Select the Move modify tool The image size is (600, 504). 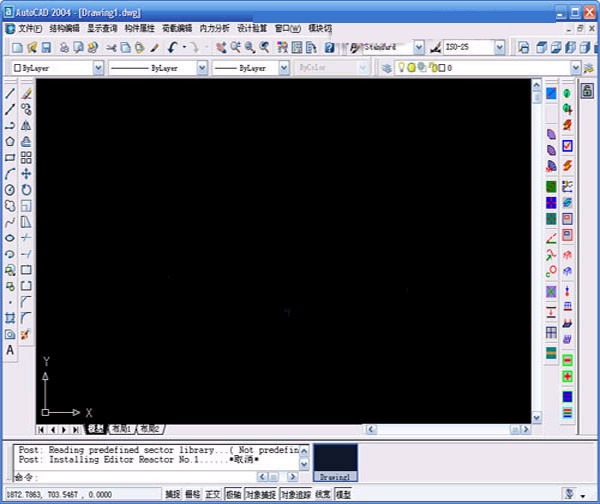pos(27,173)
